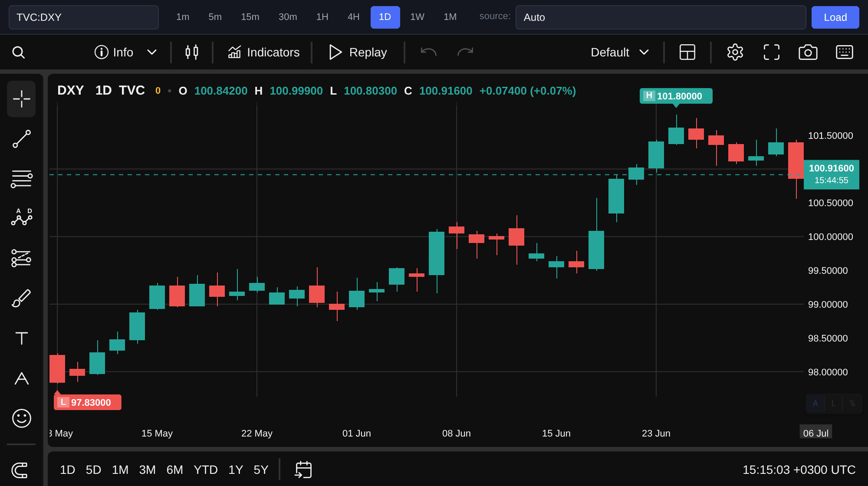The height and width of the screenshot is (486, 868).
Task: Set the date range to 5D
Action: coord(93,470)
